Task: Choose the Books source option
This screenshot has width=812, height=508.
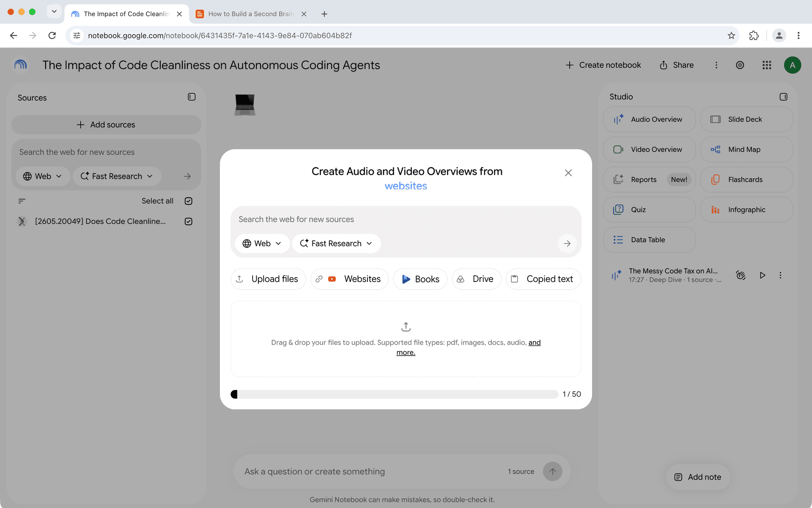Action: coord(420,279)
